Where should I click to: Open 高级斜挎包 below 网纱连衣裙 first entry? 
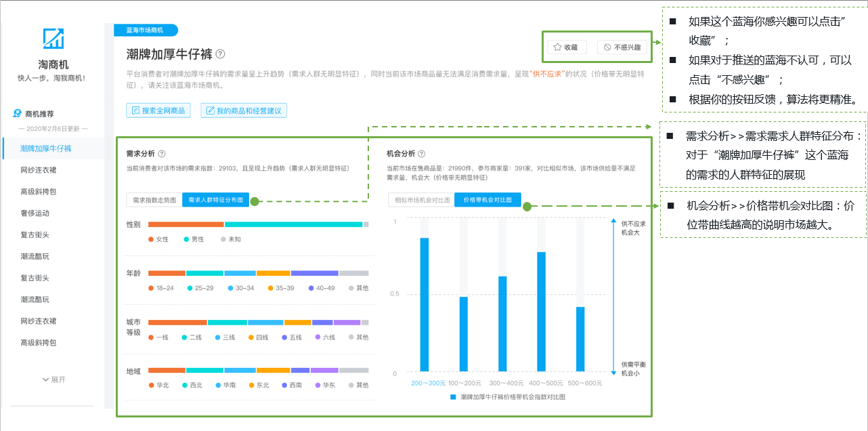pos(39,191)
